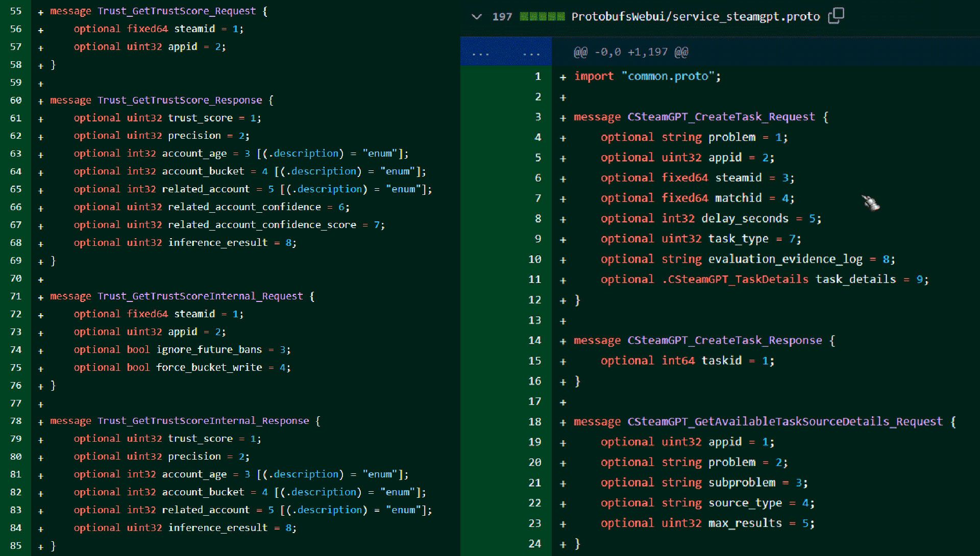Image resolution: width=980 pixels, height=556 pixels.
Task: Open the ProtobufsWebui/service_steamgpt.proto file link
Action: point(695,17)
